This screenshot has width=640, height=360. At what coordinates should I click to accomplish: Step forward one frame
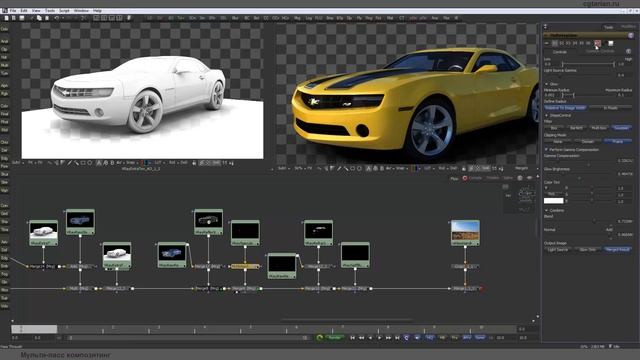click(388, 338)
